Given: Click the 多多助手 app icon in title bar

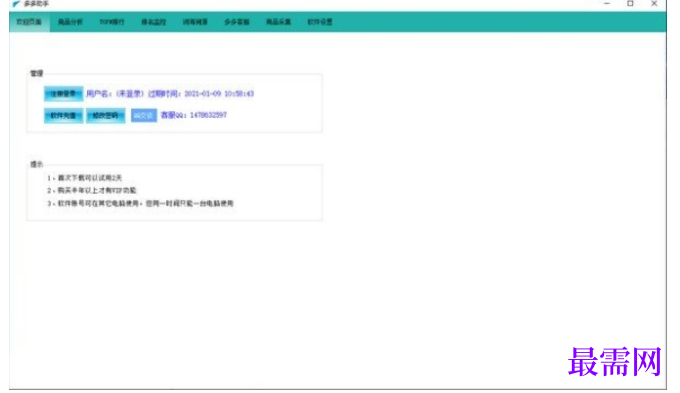Looking at the screenshot, I should (x=16, y=4).
